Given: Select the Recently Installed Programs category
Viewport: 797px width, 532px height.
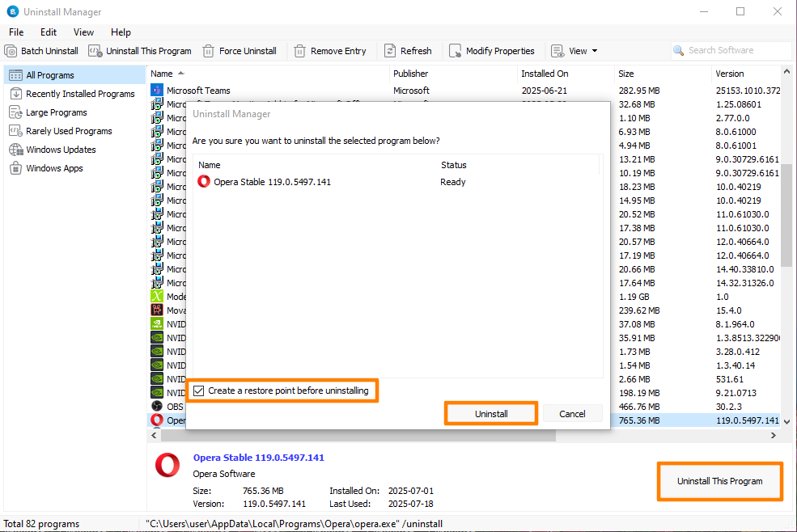Looking at the screenshot, I should coord(79,94).
